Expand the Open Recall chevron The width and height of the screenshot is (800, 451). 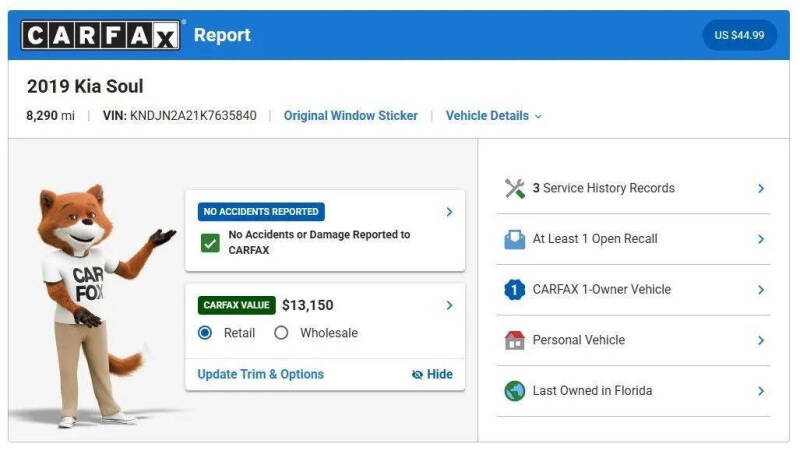[x=761, y=239]
